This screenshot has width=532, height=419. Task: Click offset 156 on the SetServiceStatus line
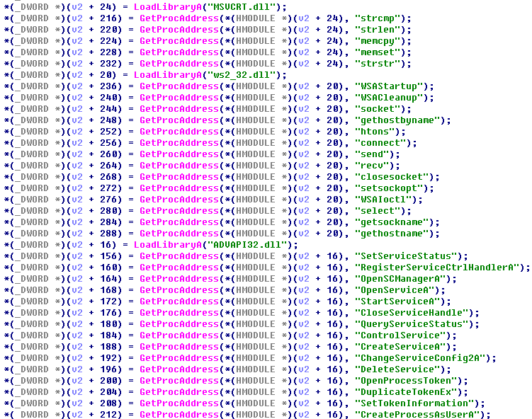108,256
